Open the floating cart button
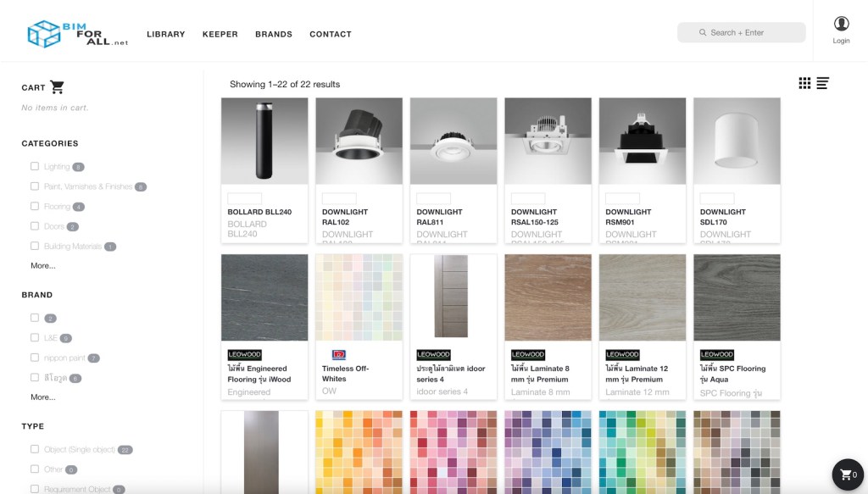 tap(848, 475)
